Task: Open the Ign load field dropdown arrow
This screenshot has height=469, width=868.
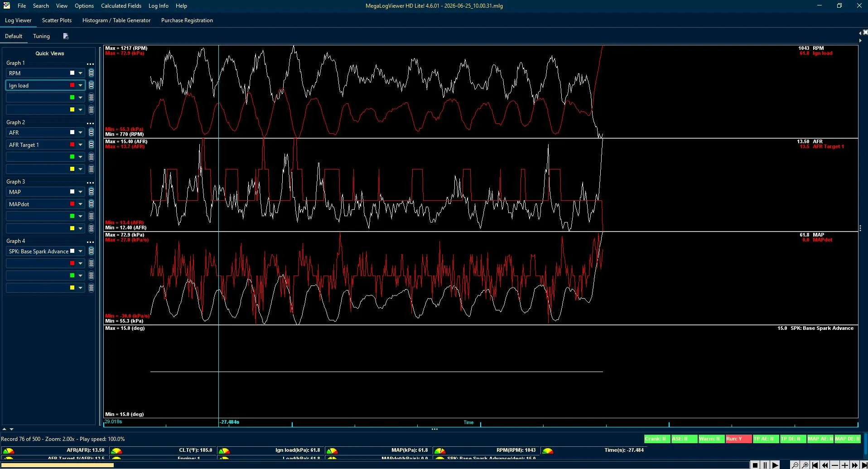Action: pyautogui.click(x=81, y=85)
